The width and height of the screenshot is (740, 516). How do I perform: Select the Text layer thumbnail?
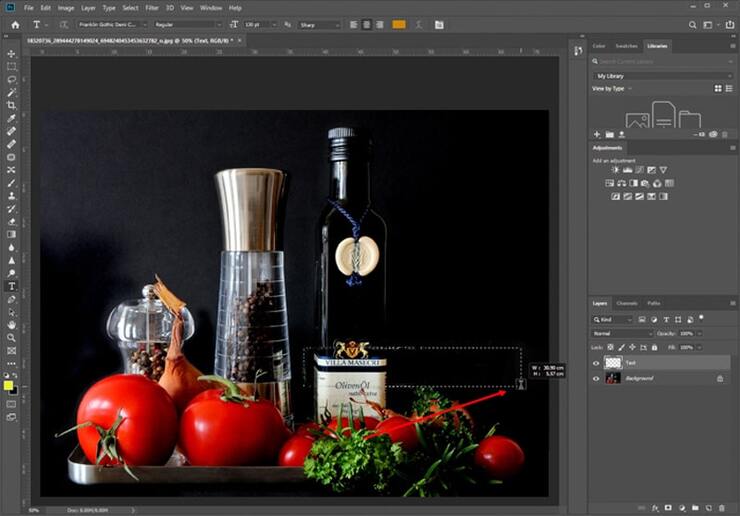(613, 363)
